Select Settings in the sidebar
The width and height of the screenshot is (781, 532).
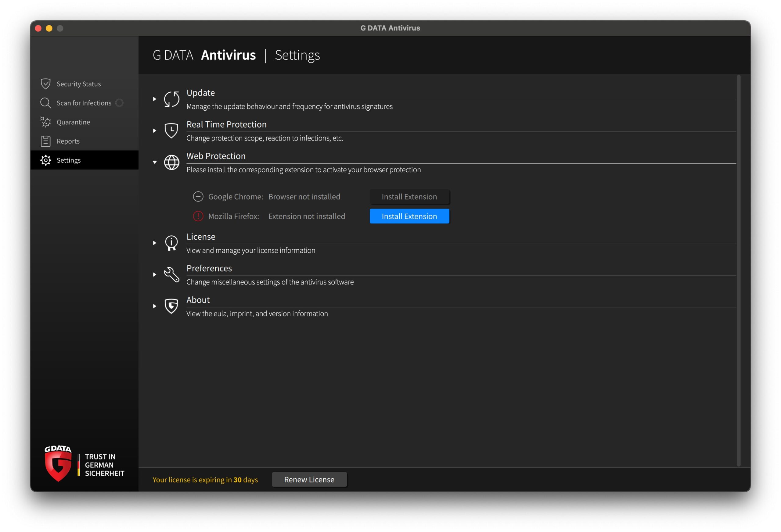tap(84, 160)
